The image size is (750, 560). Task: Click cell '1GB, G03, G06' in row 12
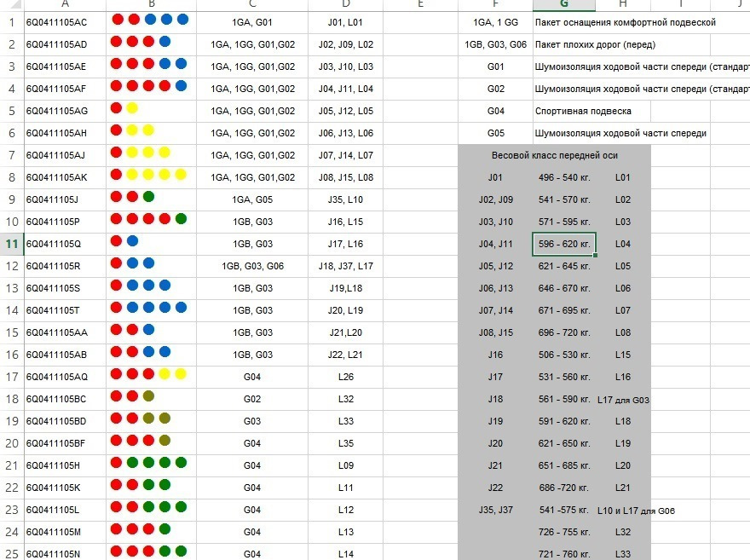click(252, 266)
